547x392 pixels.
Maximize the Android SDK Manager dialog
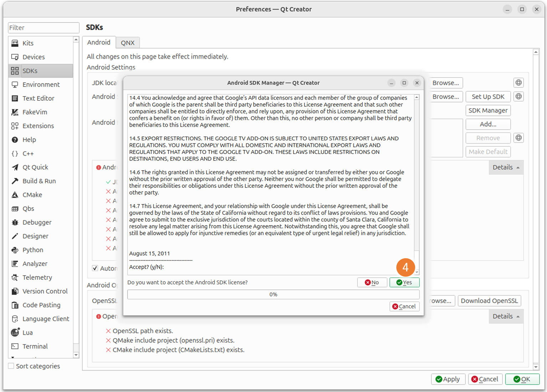404,83
